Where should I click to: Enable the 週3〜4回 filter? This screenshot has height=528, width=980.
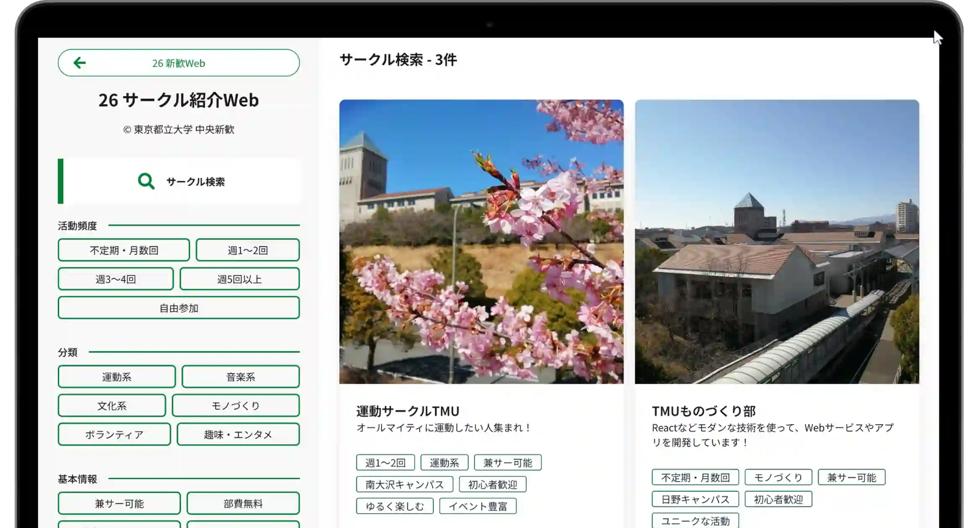(115, 279)
